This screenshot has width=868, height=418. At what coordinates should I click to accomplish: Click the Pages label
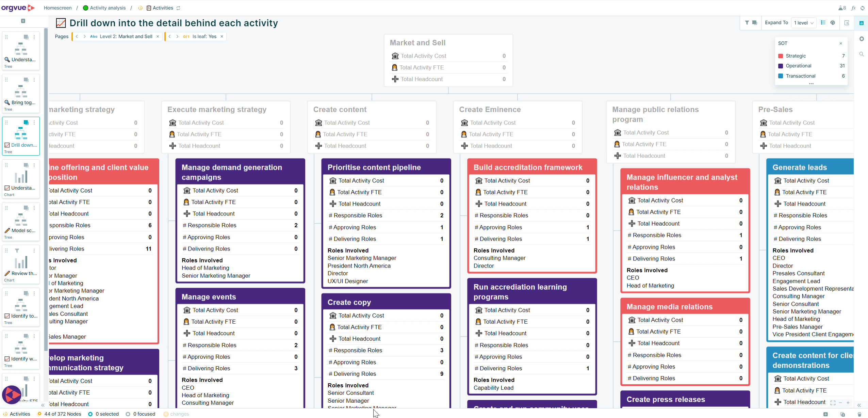click(62, 36)
